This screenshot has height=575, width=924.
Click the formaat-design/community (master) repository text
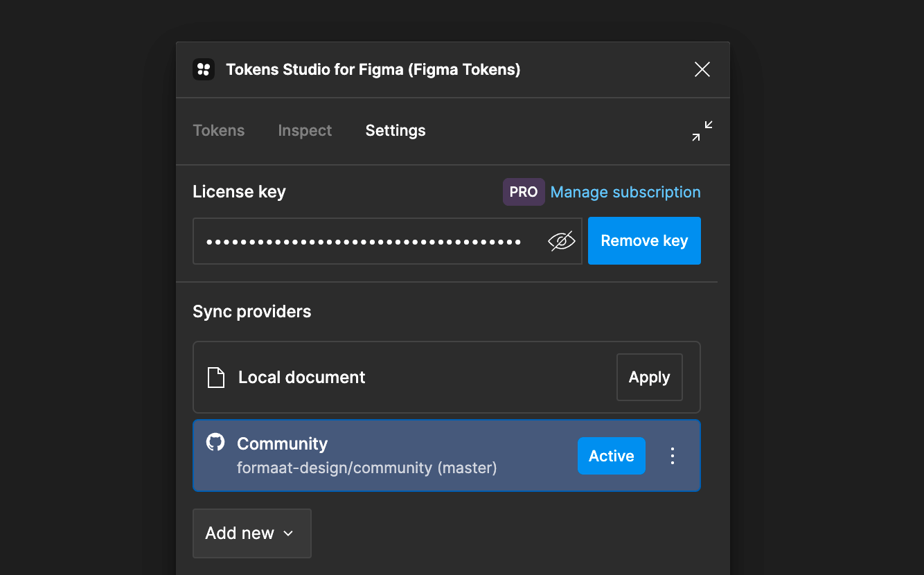tap(367, 468)
